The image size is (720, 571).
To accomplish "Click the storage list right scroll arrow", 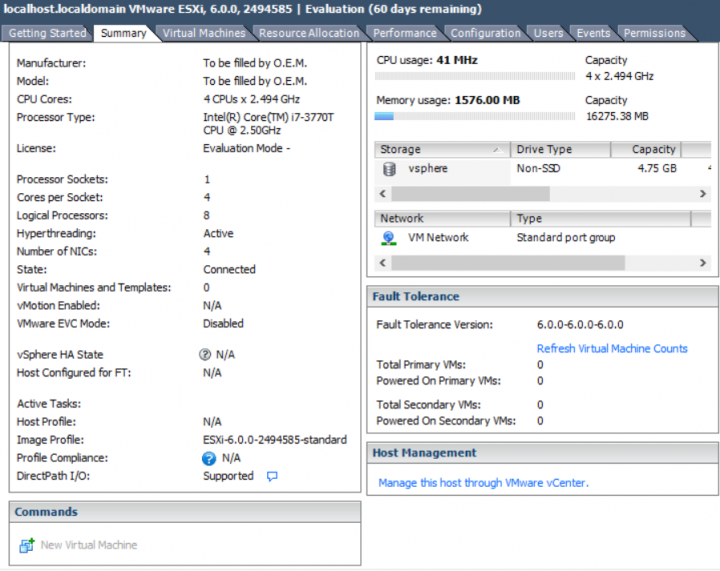I will 703,194.
